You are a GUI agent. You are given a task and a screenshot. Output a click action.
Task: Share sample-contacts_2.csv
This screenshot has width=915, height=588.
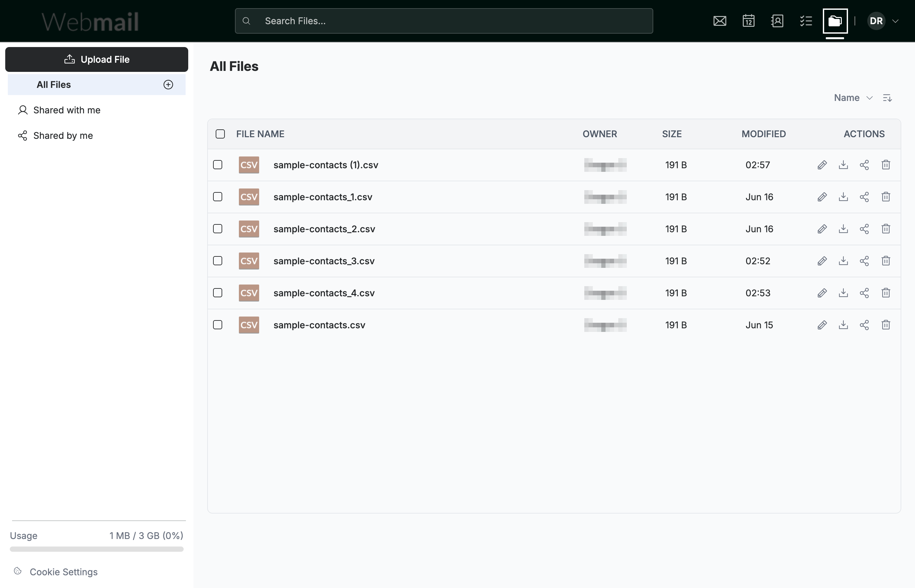coord(864,229)
